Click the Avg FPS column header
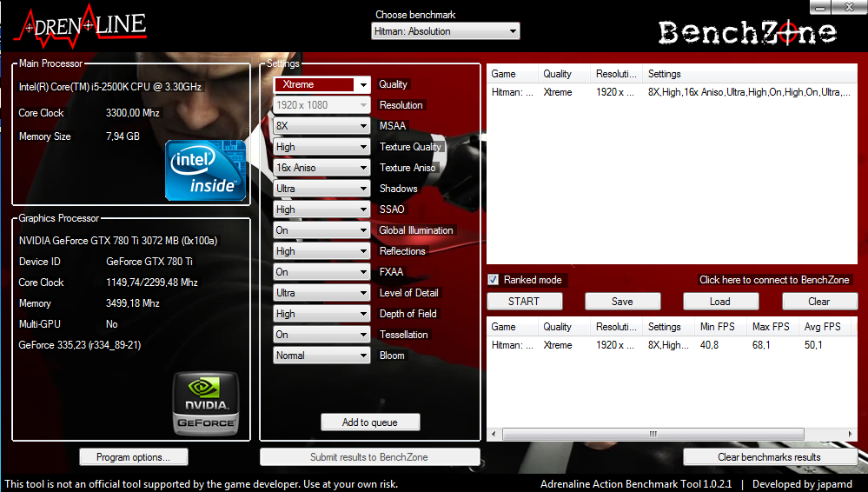Viewport: 868px width, 492px height. (x=825, y=327)
